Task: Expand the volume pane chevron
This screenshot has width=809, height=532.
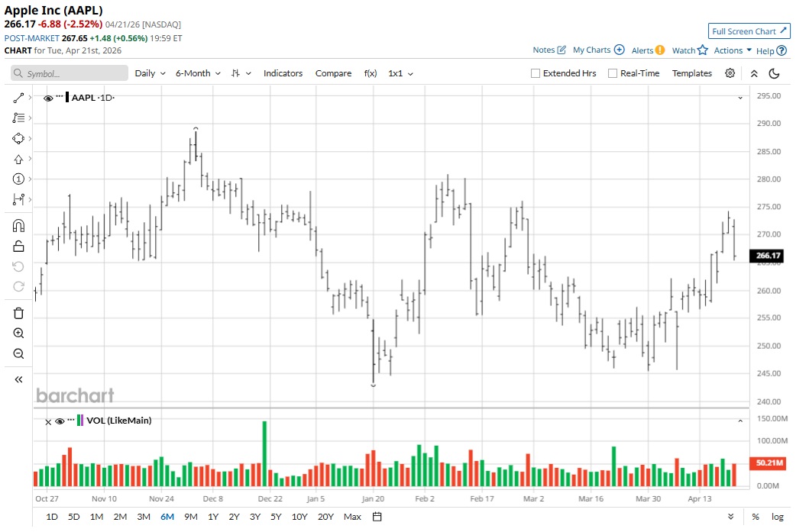Action: pyautogui.click(x=740, y=421)
